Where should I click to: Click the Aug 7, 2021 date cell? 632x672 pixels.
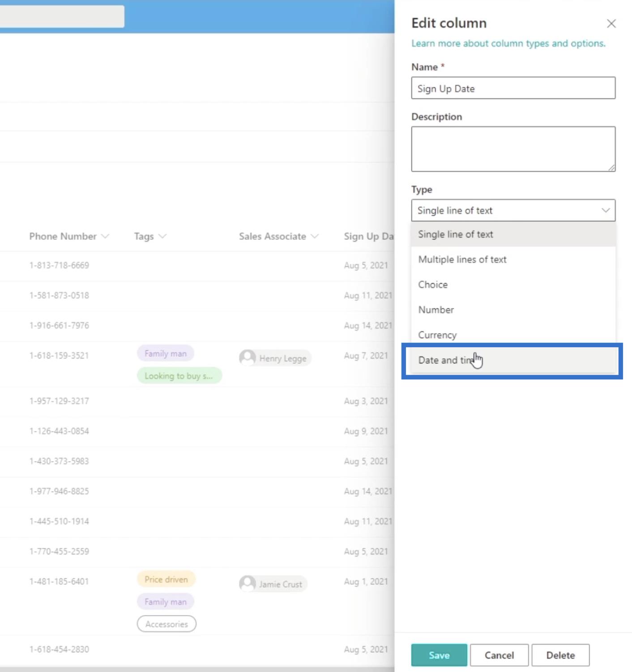click(366, 356)
